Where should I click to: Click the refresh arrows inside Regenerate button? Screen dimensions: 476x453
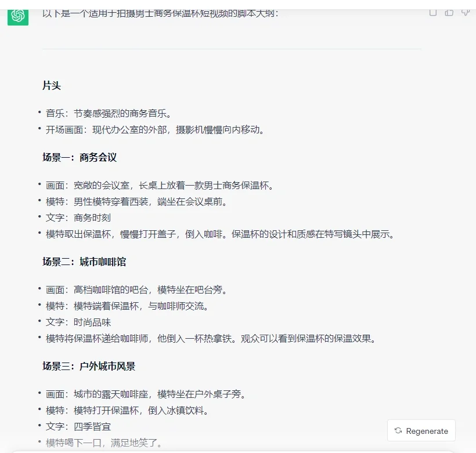point(398,431)
